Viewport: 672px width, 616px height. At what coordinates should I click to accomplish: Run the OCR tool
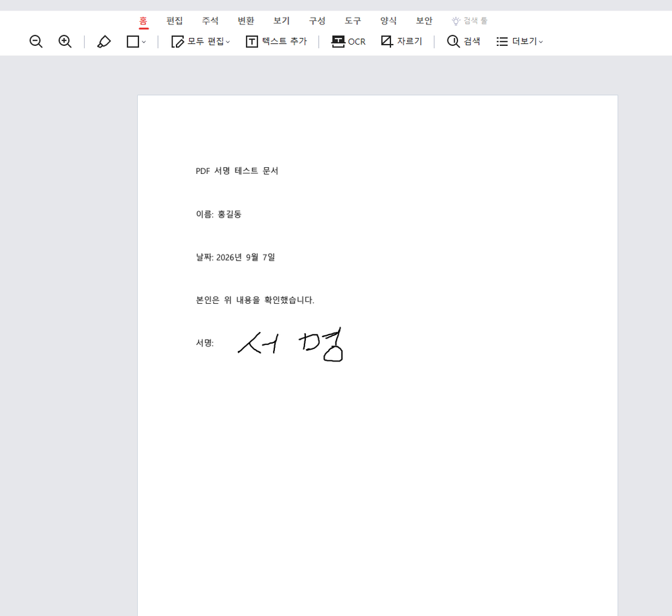(348, 41)
